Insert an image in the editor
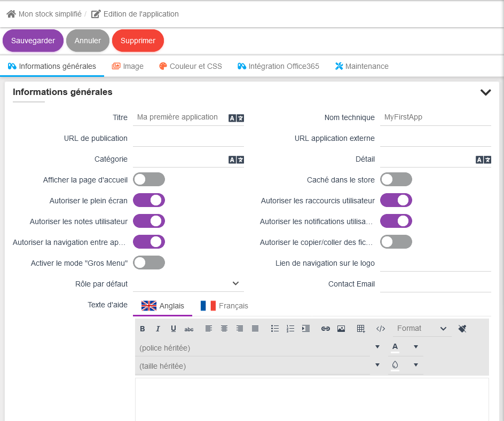The image size is (504, 421). coord(341,329)
